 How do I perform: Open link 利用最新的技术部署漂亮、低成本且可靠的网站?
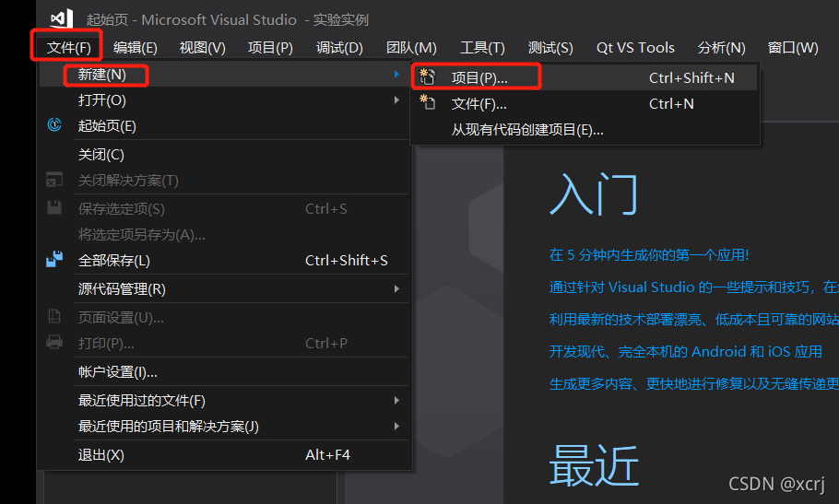click(x=694, y=319)
